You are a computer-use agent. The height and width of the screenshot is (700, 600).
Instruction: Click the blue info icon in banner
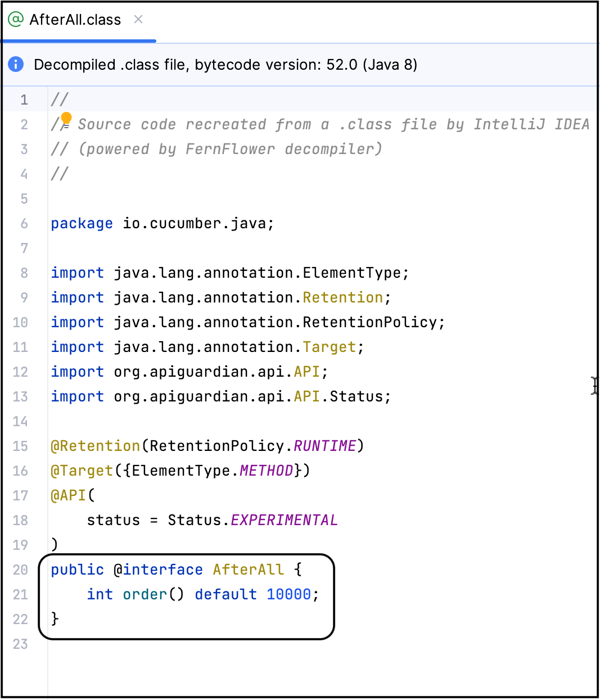tap(16, 65)
